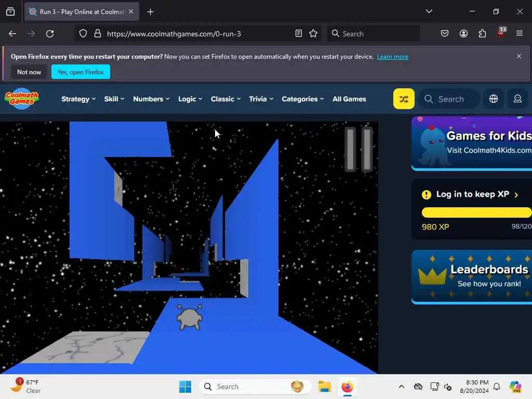Screen dimensions: 532x399
Task: Click the Learn more link
Action: tap(393, 57)
